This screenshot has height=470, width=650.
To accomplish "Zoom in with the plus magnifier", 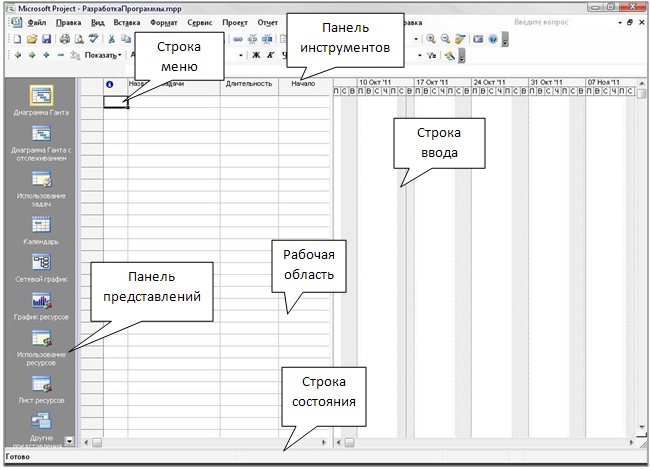I will click(x=431, y=39).
